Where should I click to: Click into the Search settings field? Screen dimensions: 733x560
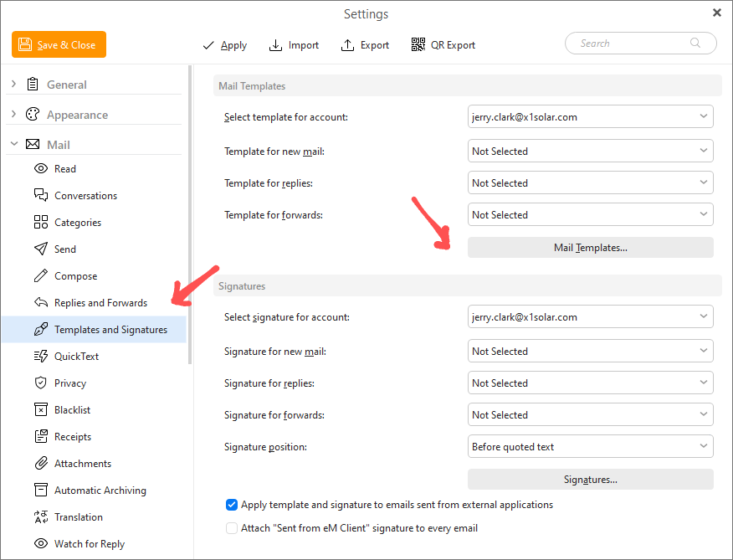coord(640,44)
